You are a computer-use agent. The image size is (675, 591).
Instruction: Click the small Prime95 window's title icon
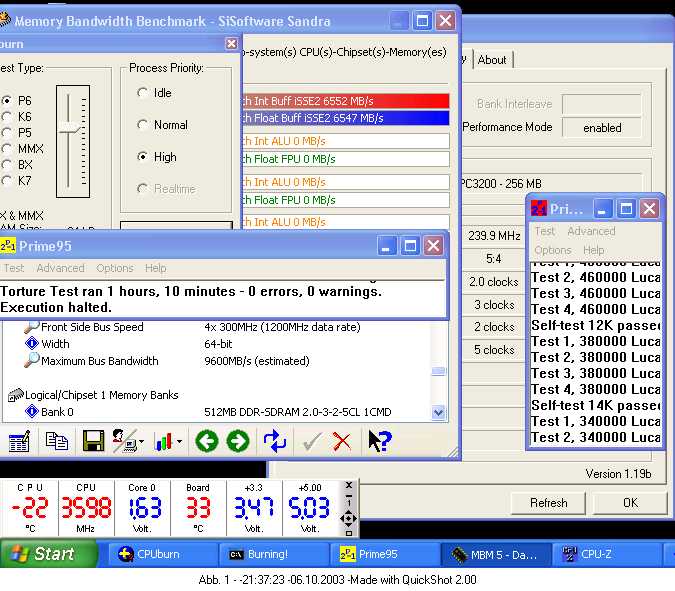tap(539, 209)
